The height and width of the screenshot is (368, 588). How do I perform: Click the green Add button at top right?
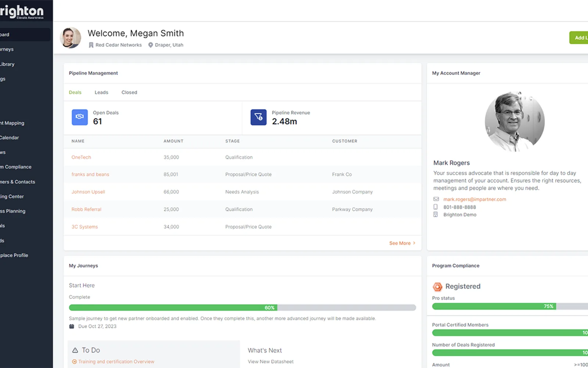pos(578,38)
